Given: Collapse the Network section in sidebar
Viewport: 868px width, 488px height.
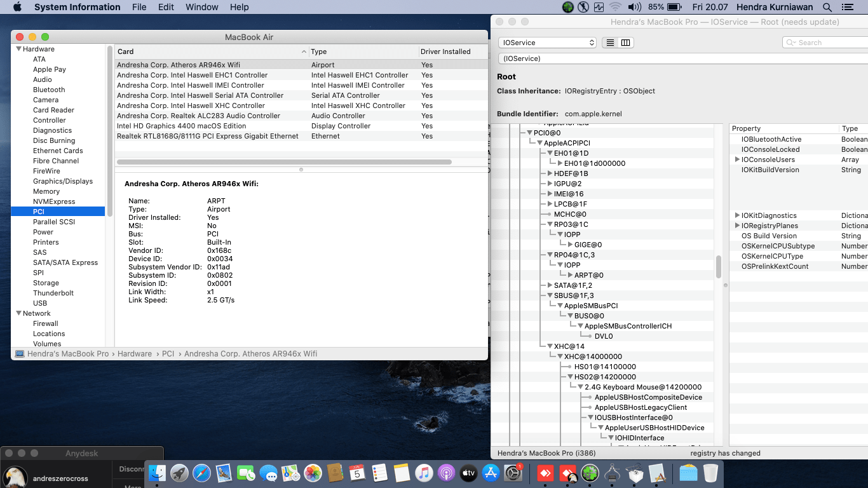Looking at the screenshot, I should [x=19, y=313].
